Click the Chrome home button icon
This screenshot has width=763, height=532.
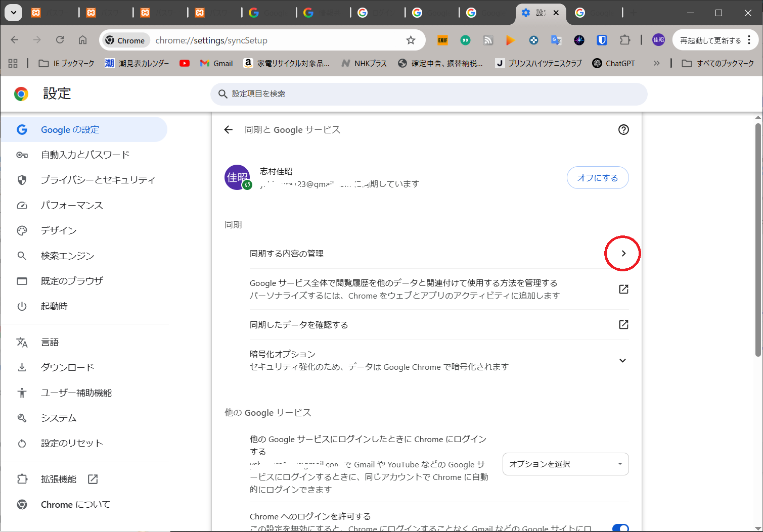click(82, 40)
